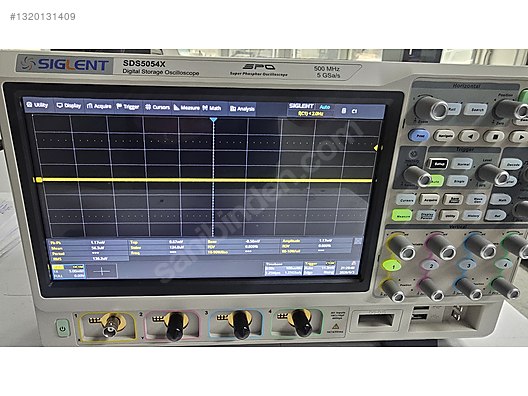This screenshot has width=528, height=396.
Task: Click the right-arrow play forward button
Action: tap(519, 137)
